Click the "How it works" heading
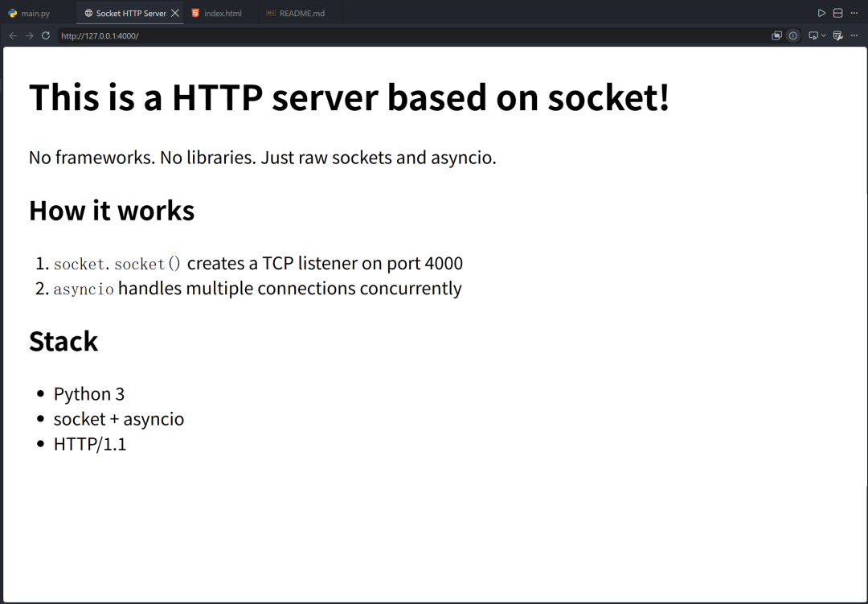 click(x=112, y=211)
